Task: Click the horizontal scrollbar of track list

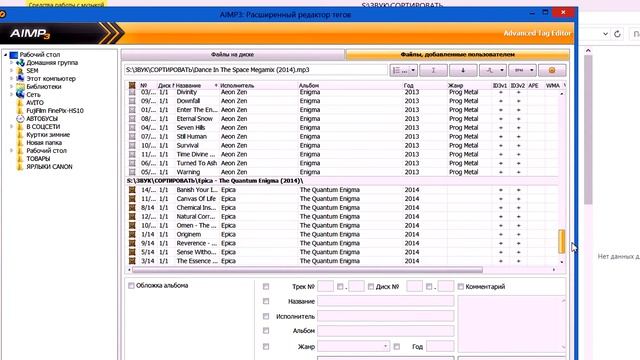Action: pyautogui.click(x=307, y=270)
